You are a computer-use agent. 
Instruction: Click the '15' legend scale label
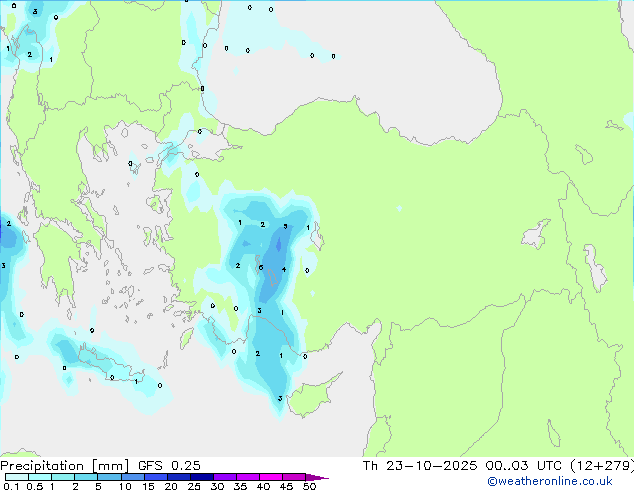148,486
